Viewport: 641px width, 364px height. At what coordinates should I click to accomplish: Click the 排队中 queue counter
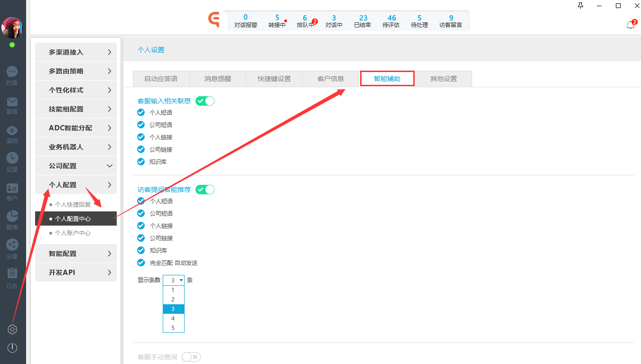pyautogui.click(x=305, y=21)
